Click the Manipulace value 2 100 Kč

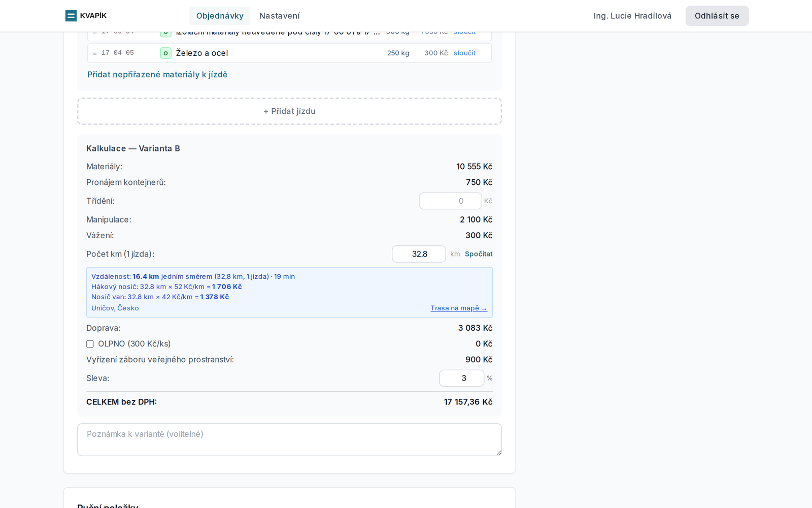pos(476,219)
